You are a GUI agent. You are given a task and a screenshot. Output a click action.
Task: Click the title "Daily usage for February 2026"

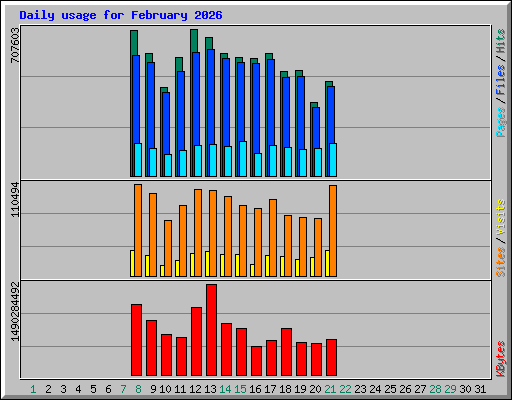tap(121, 15)
